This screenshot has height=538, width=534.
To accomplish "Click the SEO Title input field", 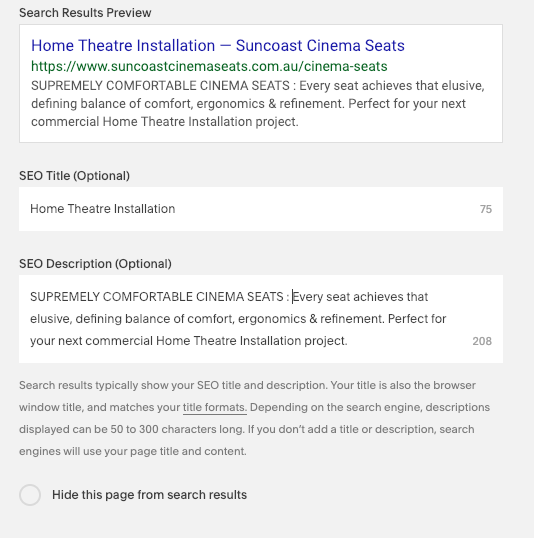I will (x=261, y=209).
